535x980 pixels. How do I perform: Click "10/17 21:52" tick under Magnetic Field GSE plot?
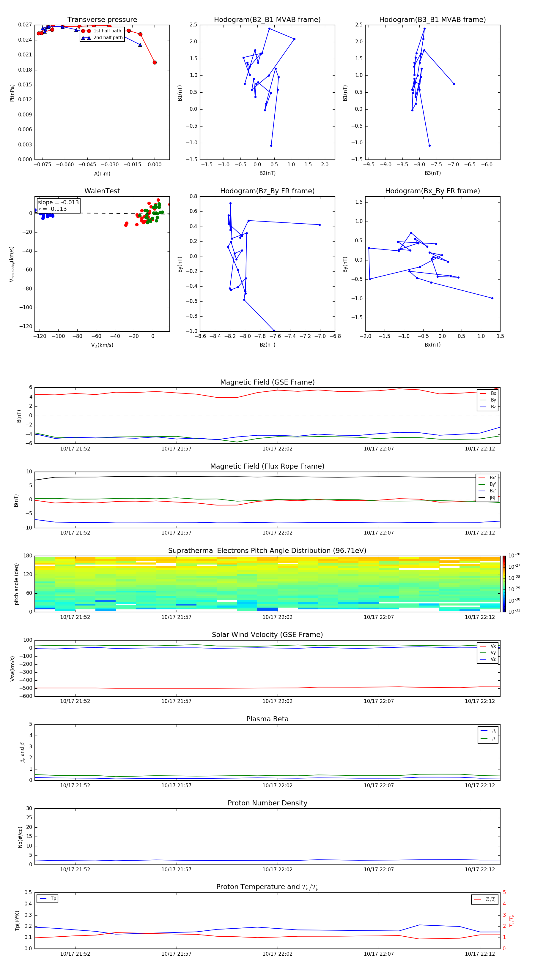75,448
